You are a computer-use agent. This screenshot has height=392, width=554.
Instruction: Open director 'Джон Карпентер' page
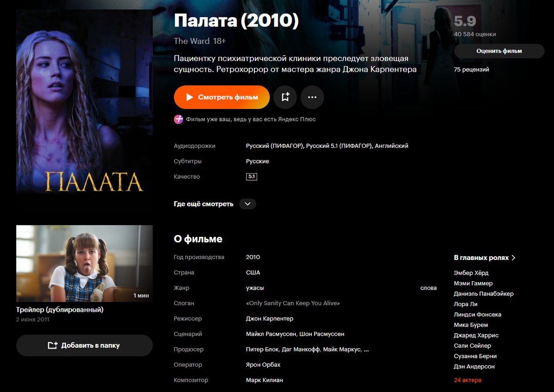click(270, 319)
